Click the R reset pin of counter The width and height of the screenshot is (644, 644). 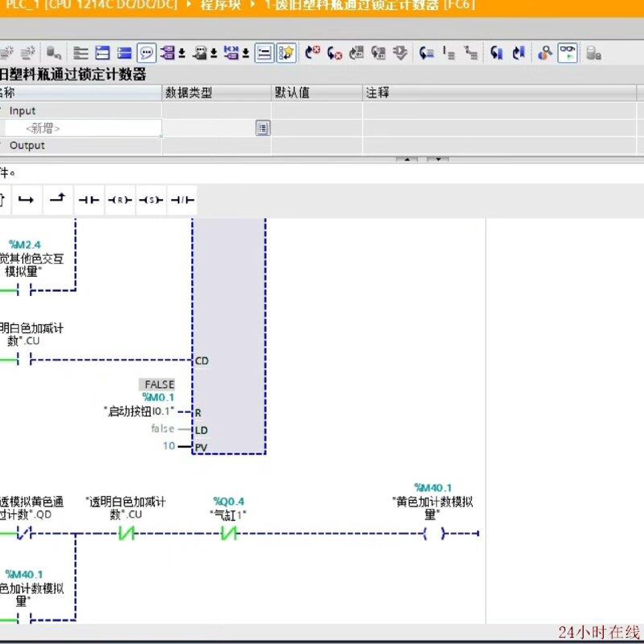(x=198, y=413)
